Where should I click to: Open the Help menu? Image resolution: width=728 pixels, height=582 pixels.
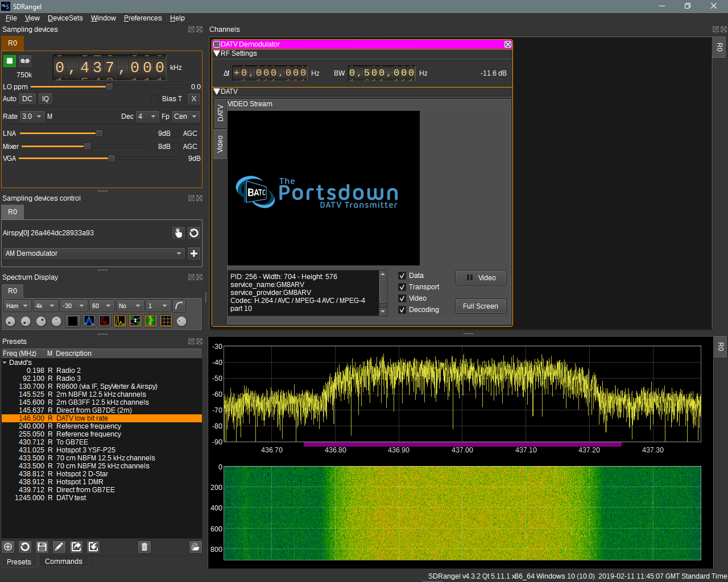pyautogui.click(x=177, y=18)
